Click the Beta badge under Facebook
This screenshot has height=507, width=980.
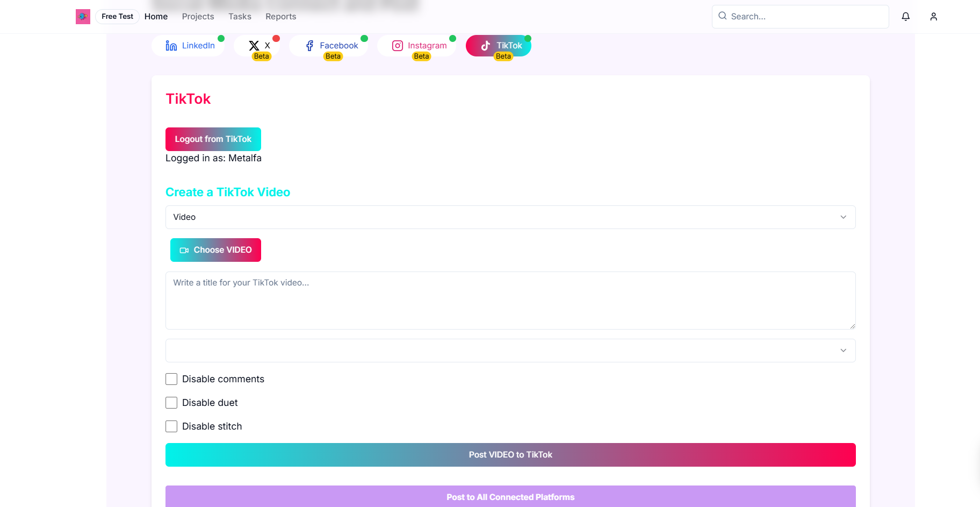333,56
